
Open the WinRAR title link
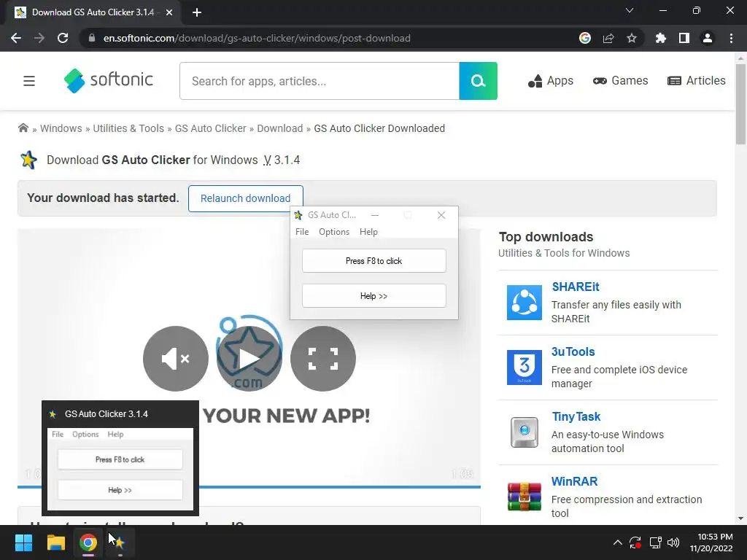click(x=574, y=481)
